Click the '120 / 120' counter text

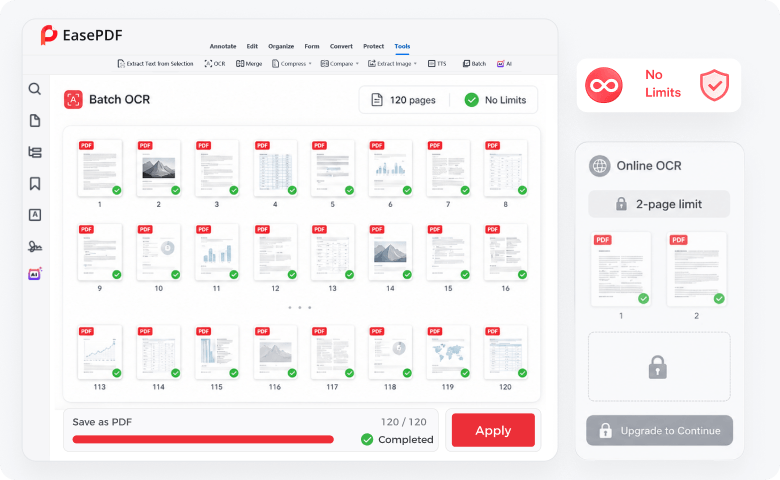tap(403, 422)
